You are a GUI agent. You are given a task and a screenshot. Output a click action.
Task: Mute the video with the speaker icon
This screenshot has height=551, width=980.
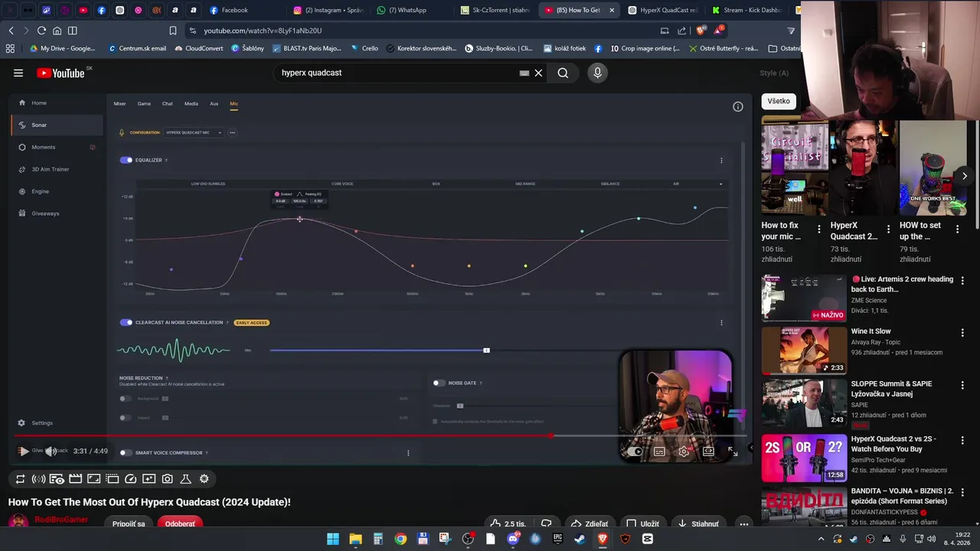(51, 452)
